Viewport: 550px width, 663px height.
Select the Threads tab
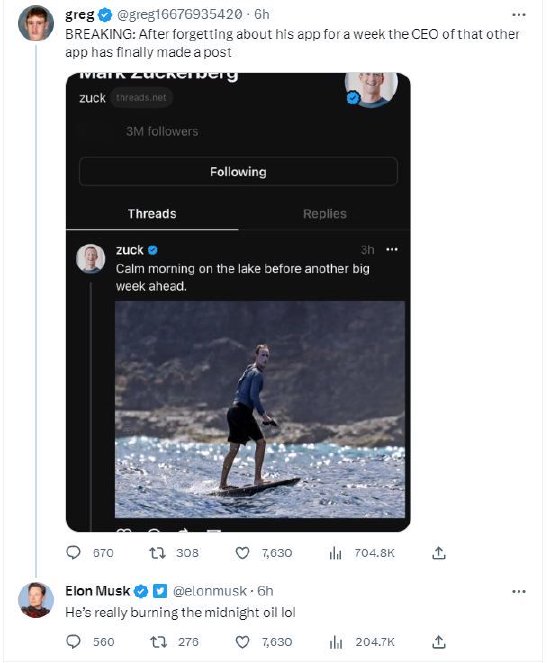(x=152, y=214)
